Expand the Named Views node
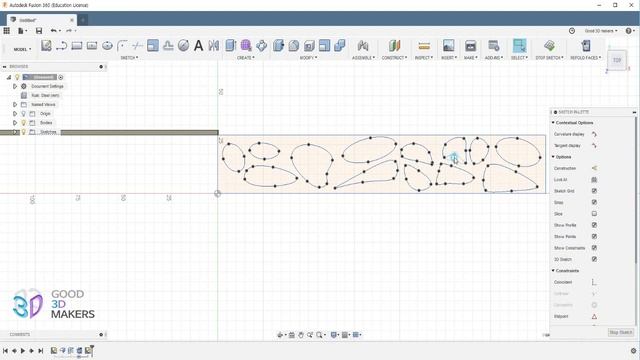The height and width of the screenshot is (360, 640). click(x=15, y=104)
